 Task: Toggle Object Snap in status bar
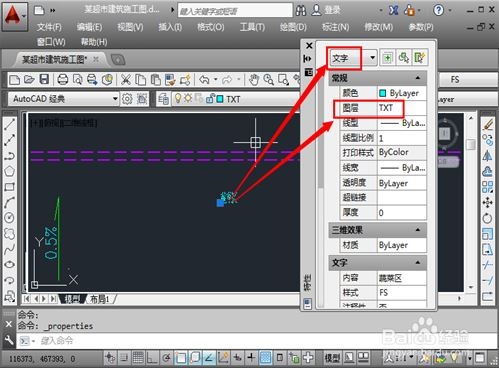180,358
